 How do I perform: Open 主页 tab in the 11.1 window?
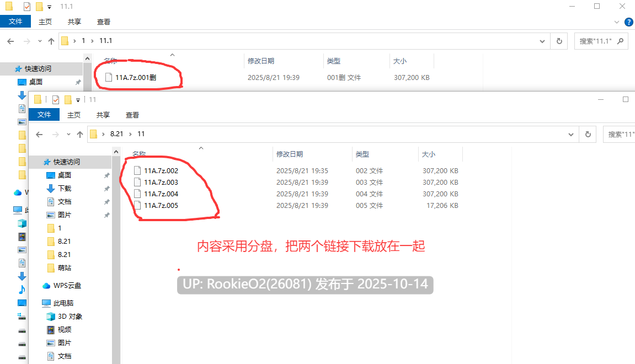[x=45, y=22]
